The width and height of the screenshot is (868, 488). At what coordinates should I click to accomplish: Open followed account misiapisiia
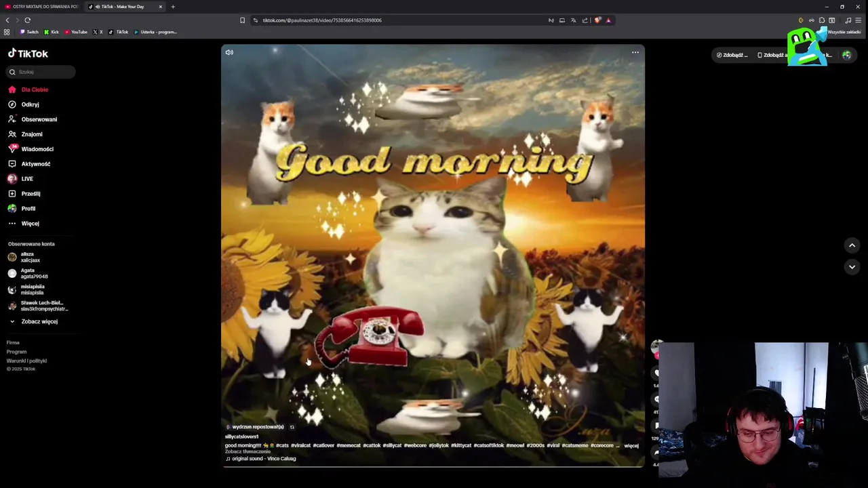point(26,289)
